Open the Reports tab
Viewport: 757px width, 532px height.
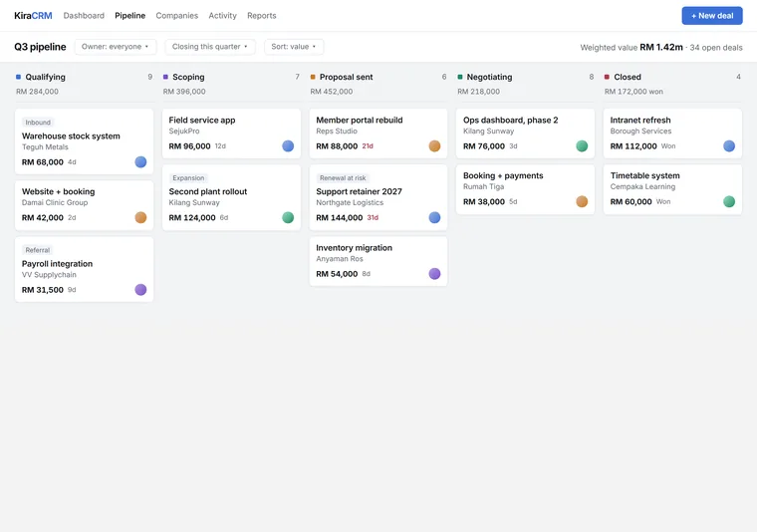pyautogui.click(x=262, y=16)
